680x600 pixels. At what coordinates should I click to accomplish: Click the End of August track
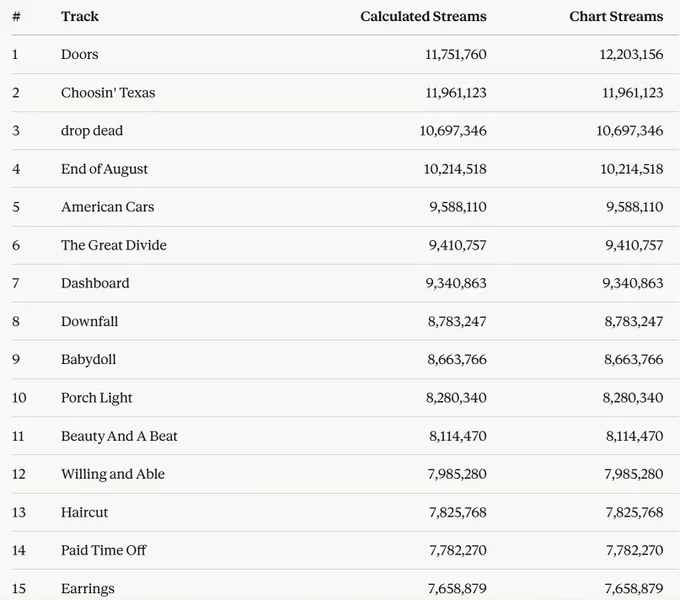(105, 169)
